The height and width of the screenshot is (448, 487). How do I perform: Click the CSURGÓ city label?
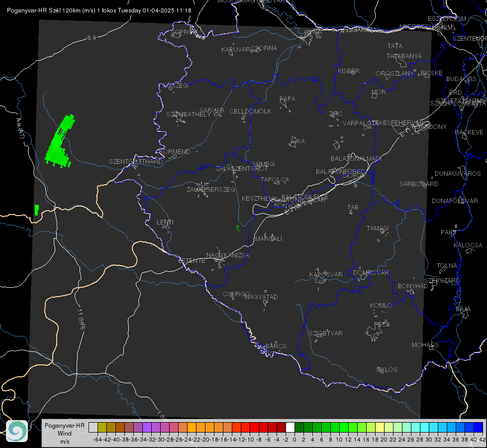click(236, 294)
